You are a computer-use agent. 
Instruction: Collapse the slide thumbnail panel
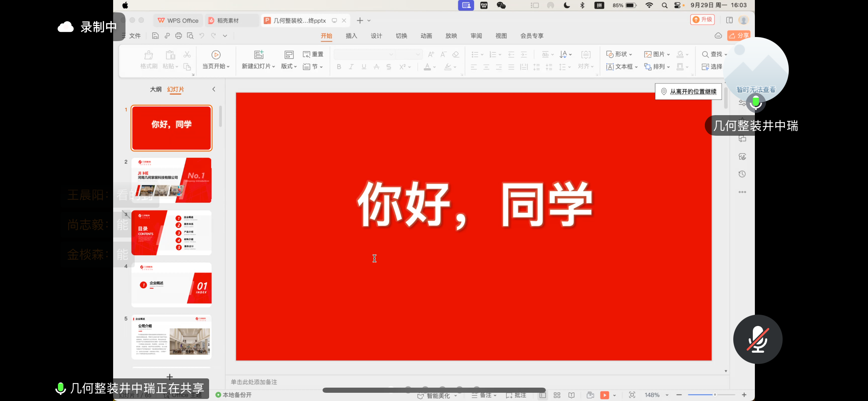click(214, 89)
